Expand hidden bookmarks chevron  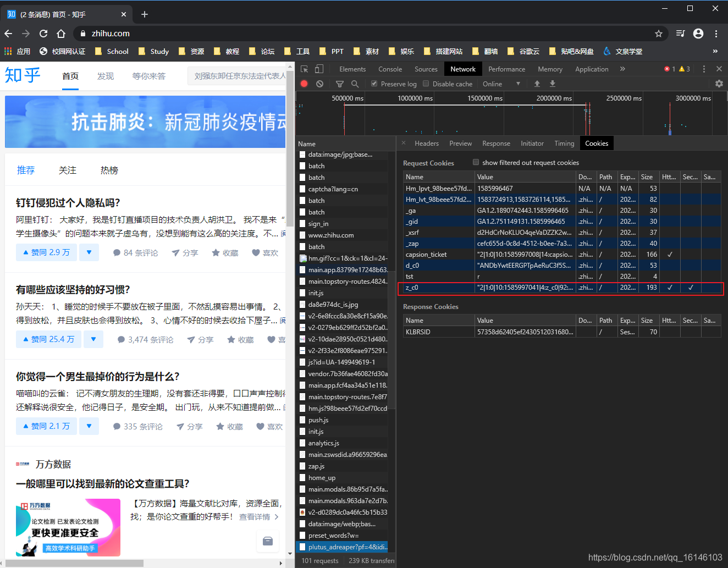[x=715, y=51]
